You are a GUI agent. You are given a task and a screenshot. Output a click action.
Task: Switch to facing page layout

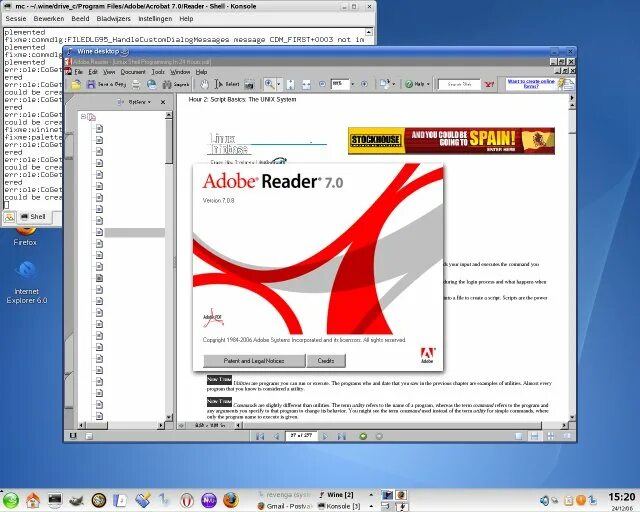(x=567, y=436)
